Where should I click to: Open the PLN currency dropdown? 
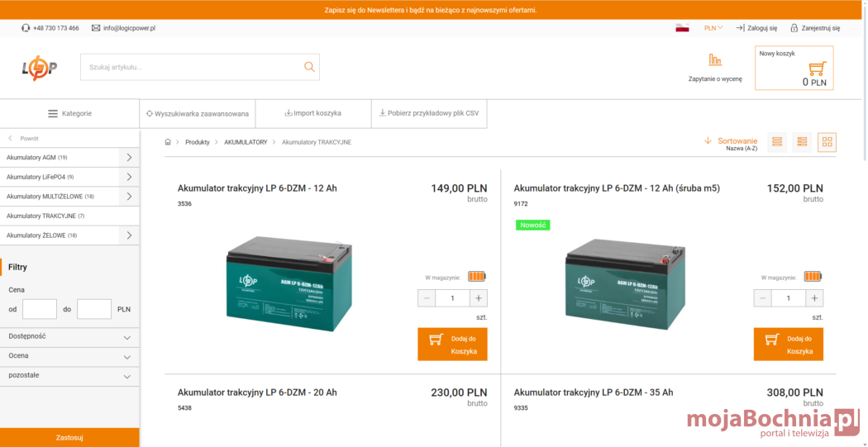tap(713, 28)
